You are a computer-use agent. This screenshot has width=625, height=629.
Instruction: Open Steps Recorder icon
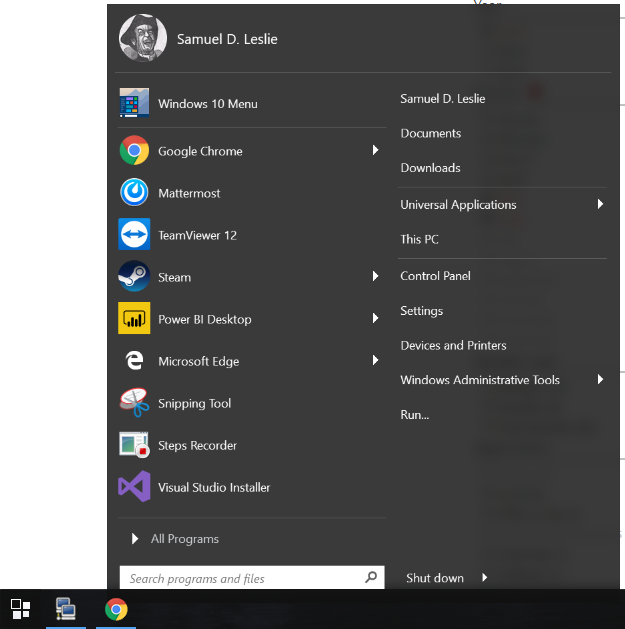pyautogui.click(x=134, y=445)
